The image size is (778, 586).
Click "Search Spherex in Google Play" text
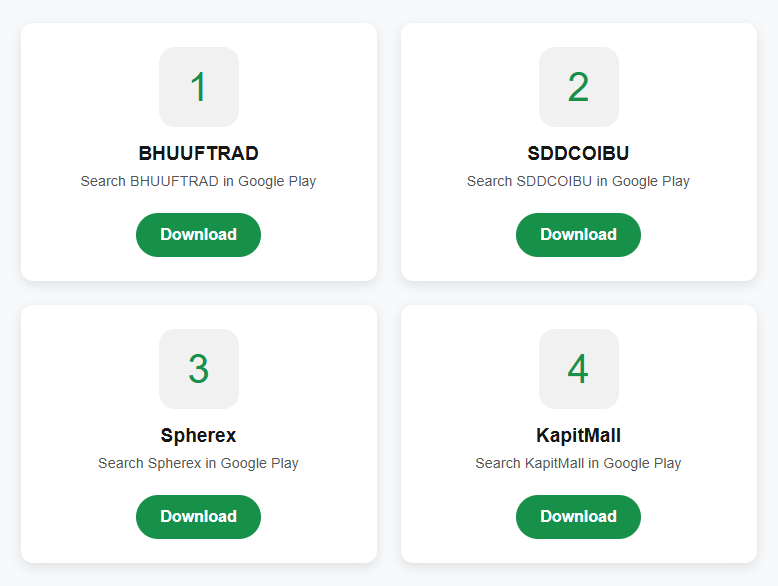pyautogui.click(x=198, y=463)
